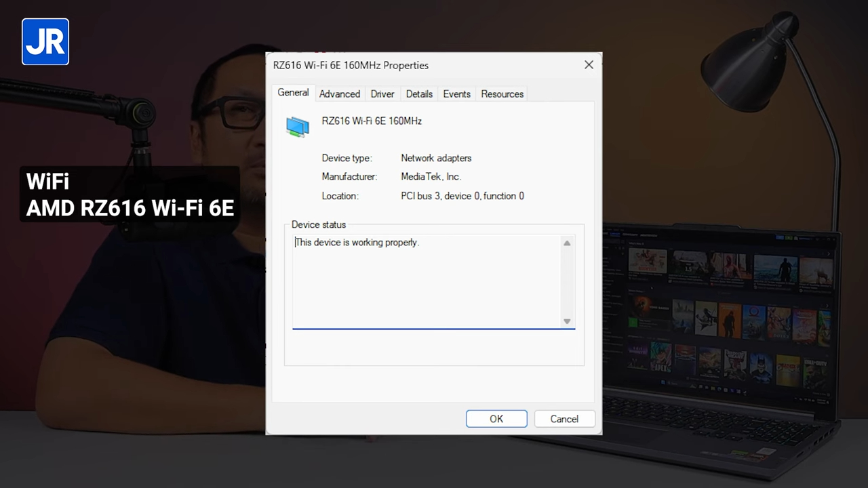Click the JR channel logo

45,41
